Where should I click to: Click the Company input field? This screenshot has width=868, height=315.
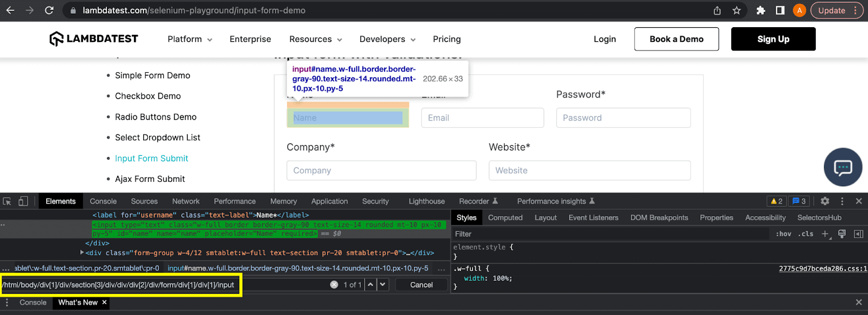381,171
